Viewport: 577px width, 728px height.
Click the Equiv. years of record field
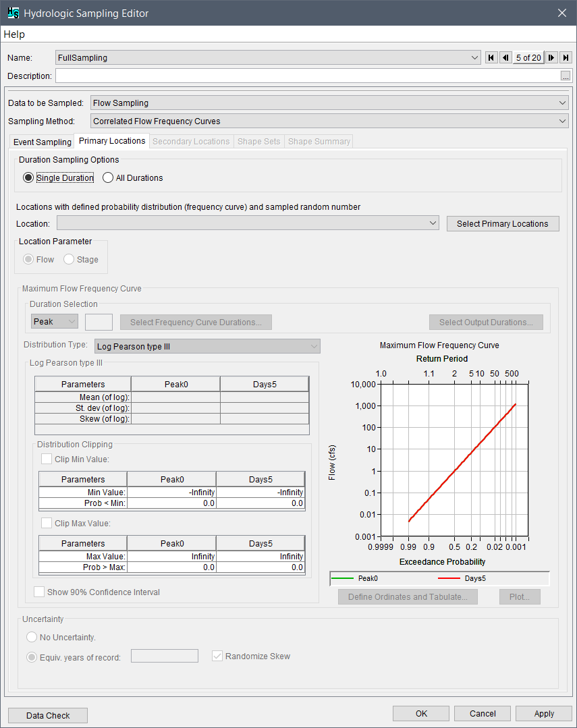165,656
